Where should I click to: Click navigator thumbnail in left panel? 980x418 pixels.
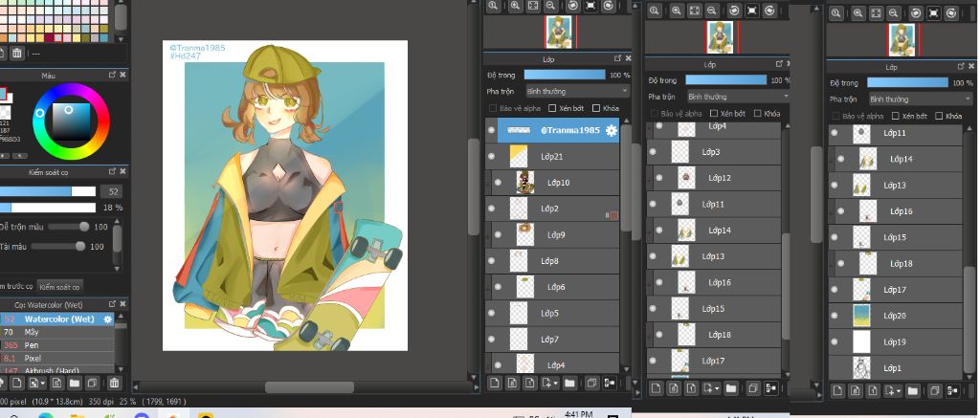pos(559,32)
